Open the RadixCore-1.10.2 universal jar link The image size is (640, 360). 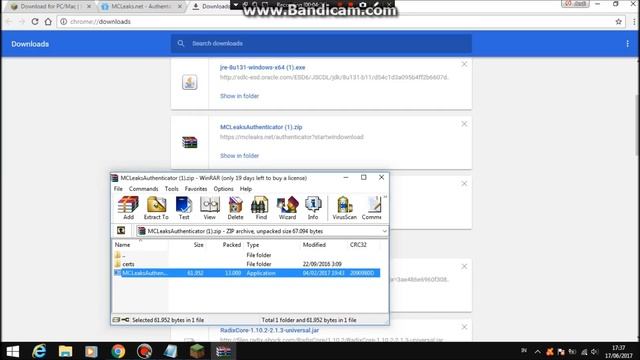pyautogui.click(x=269, y=330)
